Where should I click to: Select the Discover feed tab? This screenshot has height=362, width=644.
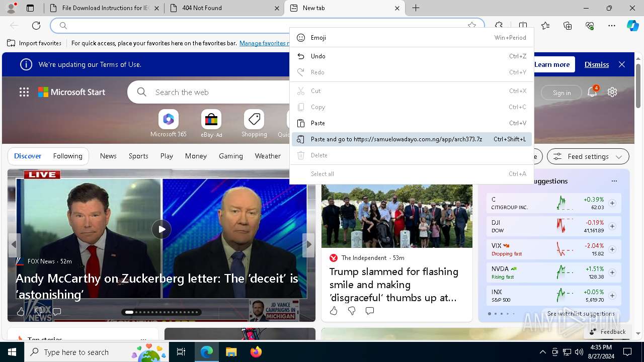click(x=28, y=156)
